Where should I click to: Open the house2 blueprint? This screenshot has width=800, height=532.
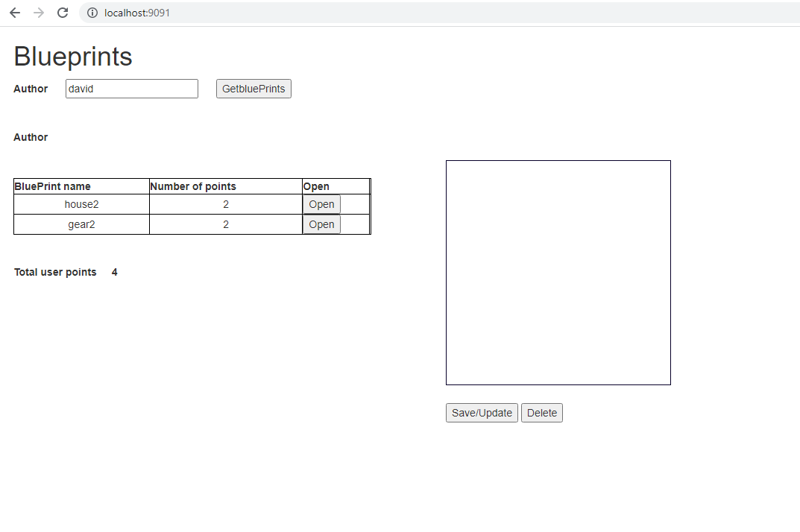321,204
